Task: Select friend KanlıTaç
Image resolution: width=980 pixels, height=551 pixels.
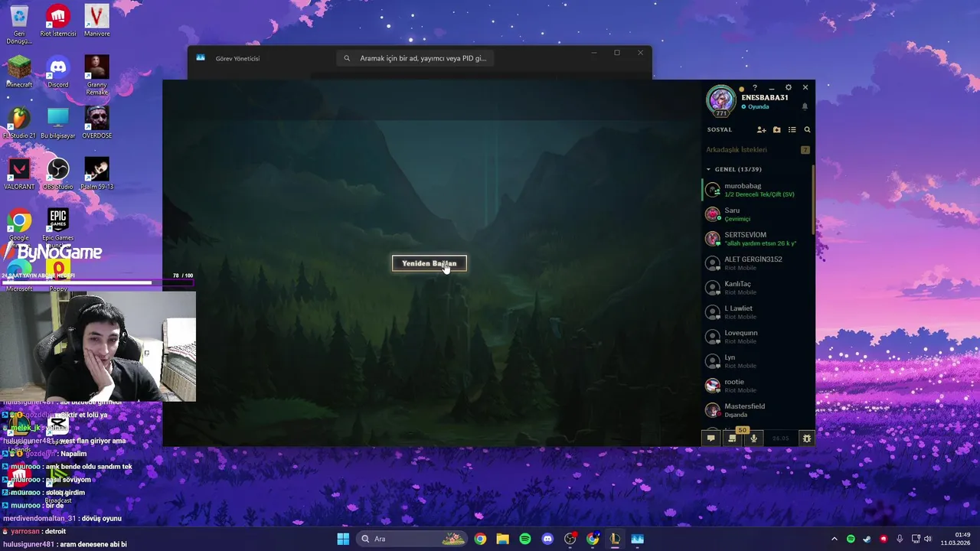Action: pyautogui.click(x=757, y=288)
